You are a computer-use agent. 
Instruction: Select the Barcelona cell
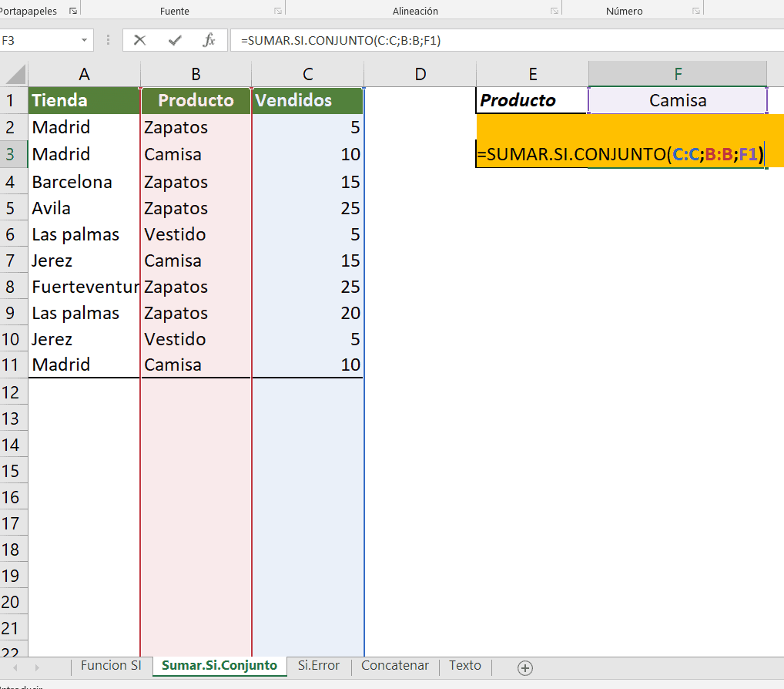pos(84,182)
